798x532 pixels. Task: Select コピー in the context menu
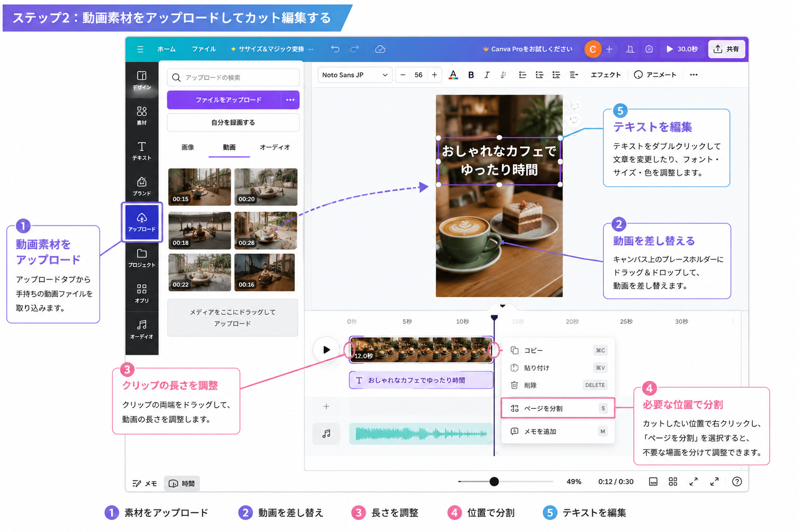tap(558, 351)
